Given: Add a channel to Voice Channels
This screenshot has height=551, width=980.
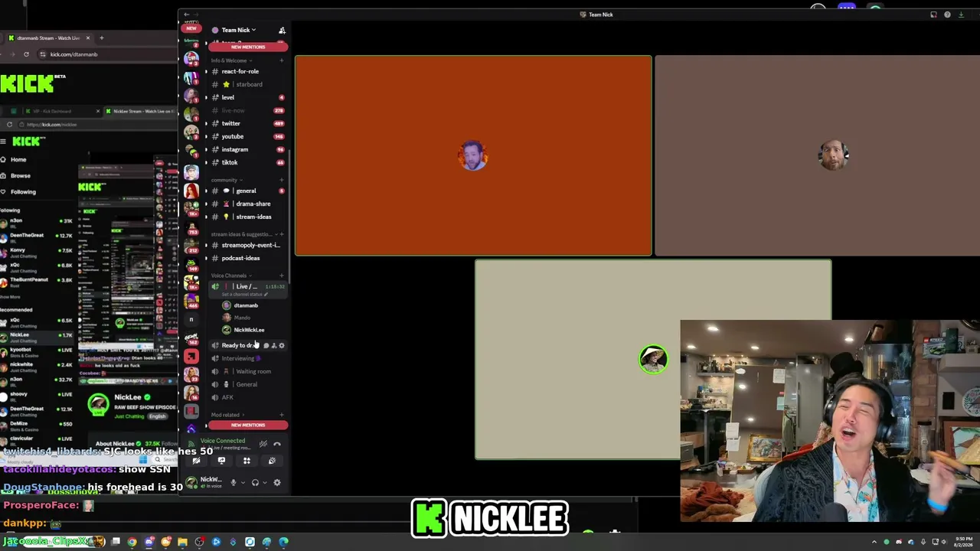Looking at the screenshot, I should (x=282, y=275).
